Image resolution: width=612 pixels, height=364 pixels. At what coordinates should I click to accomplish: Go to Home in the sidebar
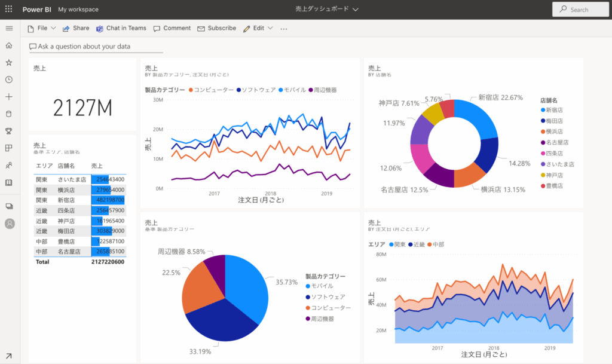pyautogui.click(x=9, y=45)
